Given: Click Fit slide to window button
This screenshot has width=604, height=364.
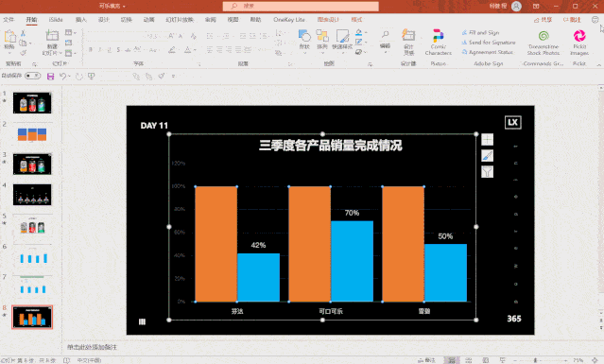Looking at the screenshot, I should tap(595, 360).
